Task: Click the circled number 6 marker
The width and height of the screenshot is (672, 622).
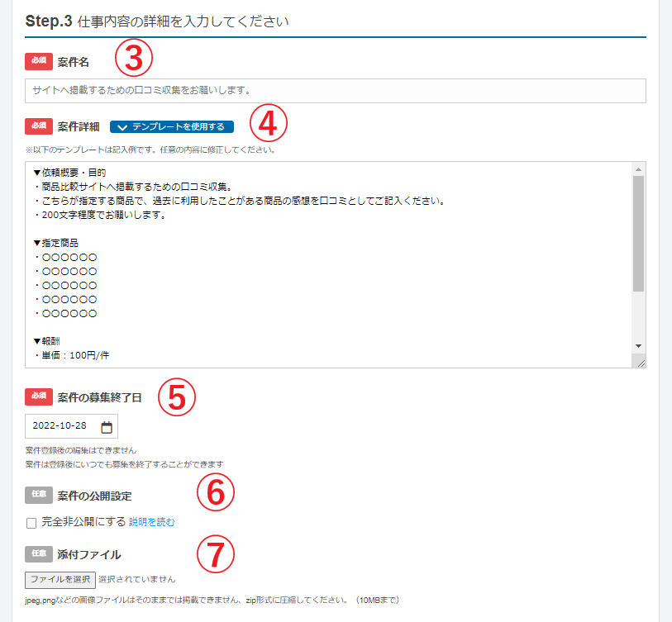Action: 216,492
